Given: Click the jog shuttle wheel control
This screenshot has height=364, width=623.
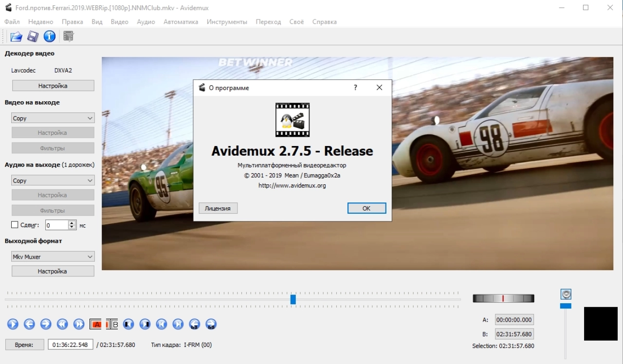Looking at the screenshot, I should 503,298.
